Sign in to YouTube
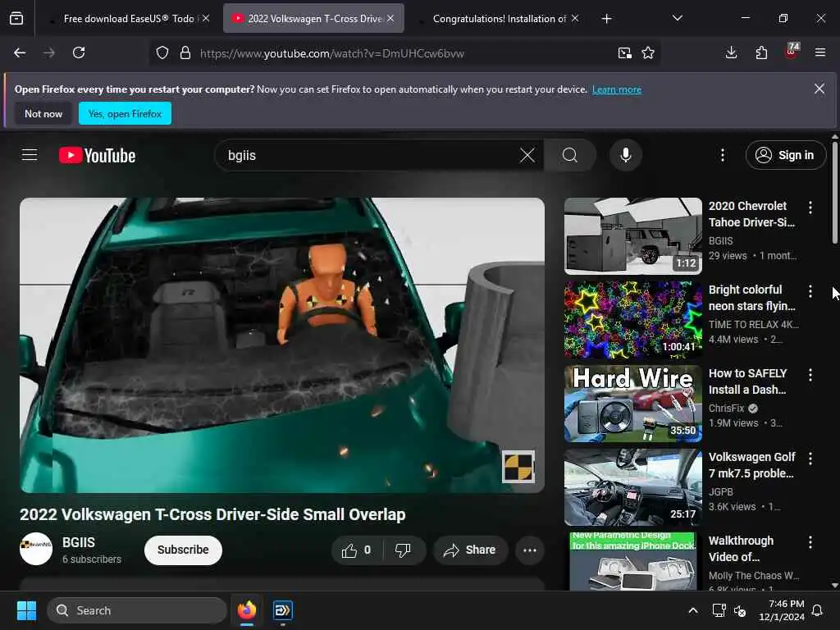Screen dimensions: 840x630 (785, 155)
